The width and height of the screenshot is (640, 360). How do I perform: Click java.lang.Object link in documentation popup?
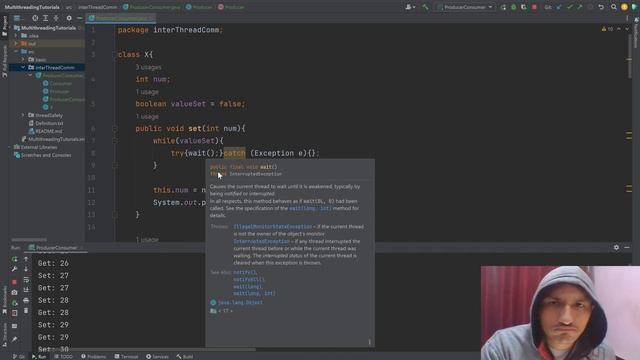[x=240, y=302]
